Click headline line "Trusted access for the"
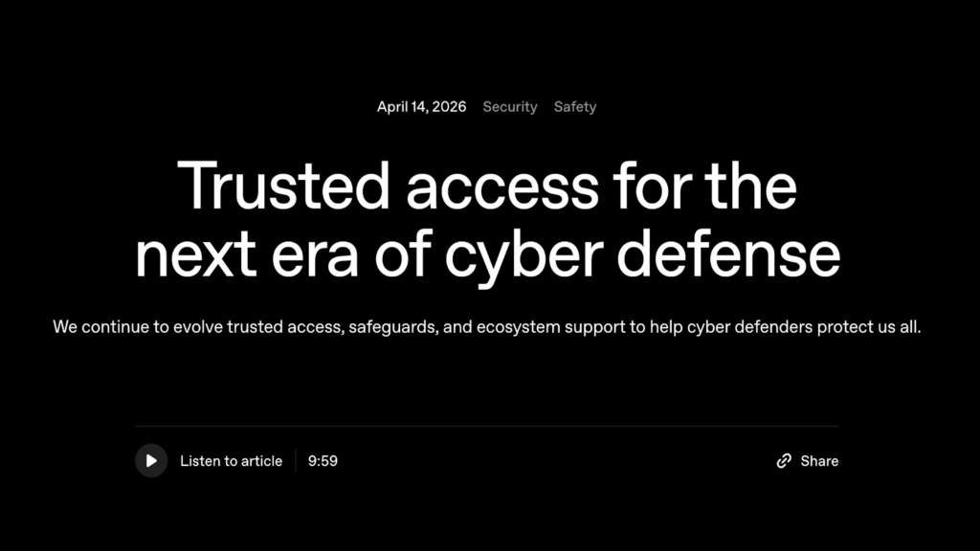 pos(487,185)
